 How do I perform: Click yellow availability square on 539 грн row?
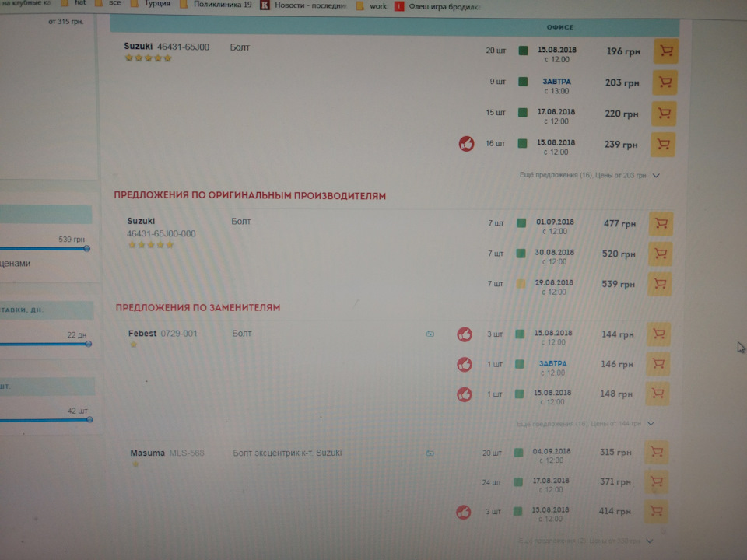[521, 284]
